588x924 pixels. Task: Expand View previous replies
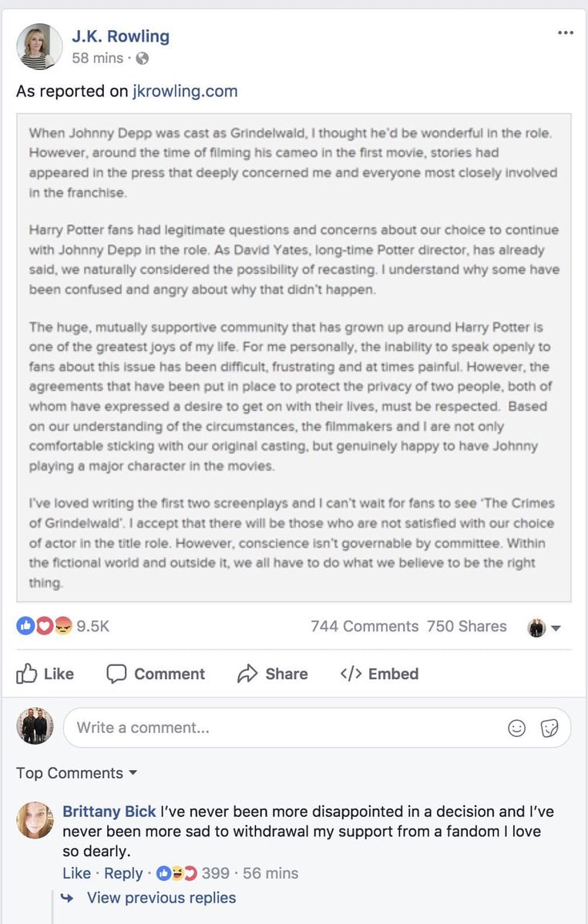tap(161, 898)
